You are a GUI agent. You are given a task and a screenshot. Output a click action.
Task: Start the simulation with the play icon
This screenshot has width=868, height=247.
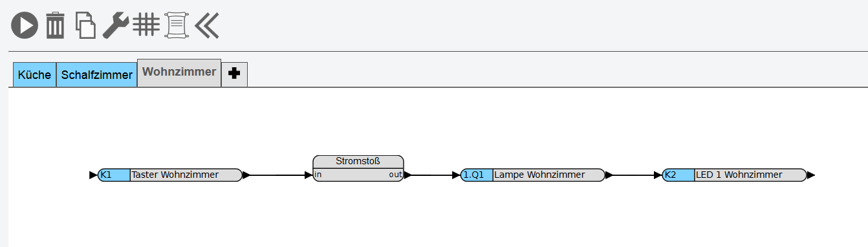(x=25, y=26)
